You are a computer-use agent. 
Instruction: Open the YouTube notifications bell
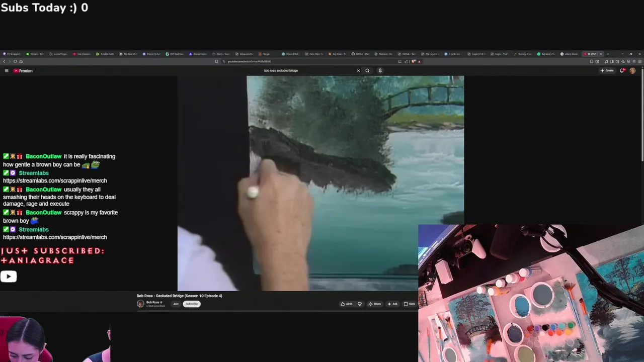tap(622, 70)
